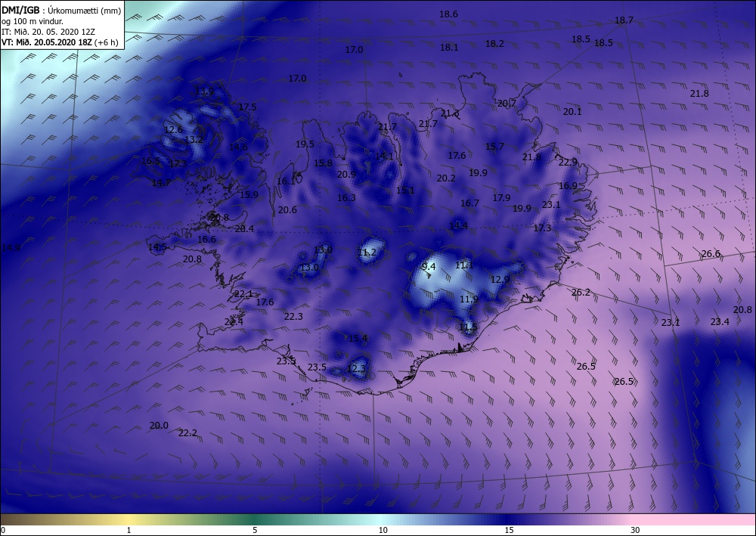
Task: Click the map value 14.6
Action: pyautogui.click(x=238, y=147)
